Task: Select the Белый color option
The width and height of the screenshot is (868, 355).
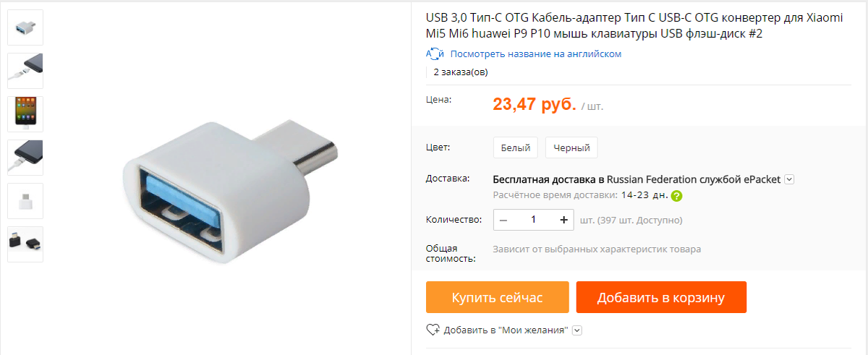Action: pyautogui.click(x=516, y=147)
